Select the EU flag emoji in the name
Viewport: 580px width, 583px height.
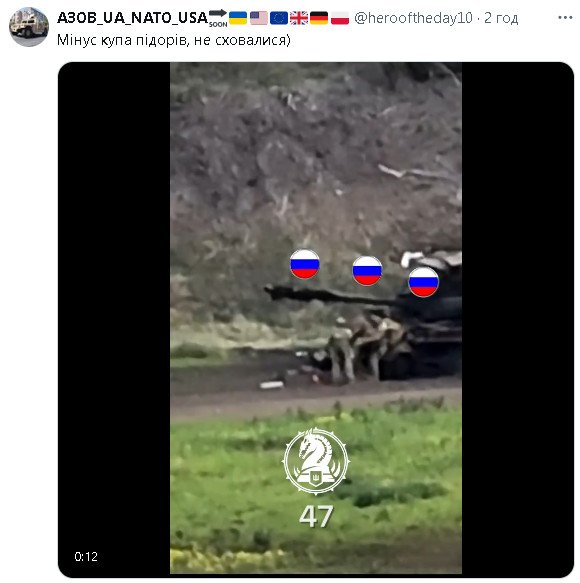279,18
